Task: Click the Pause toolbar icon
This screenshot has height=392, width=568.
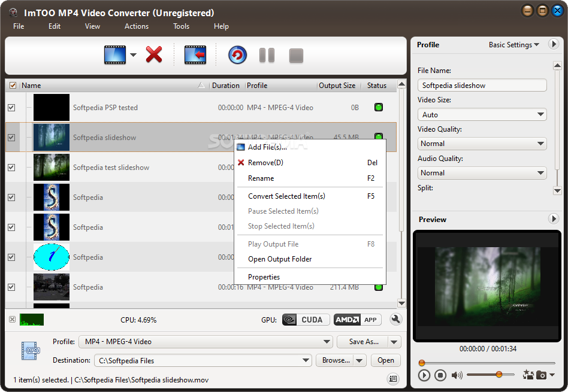Action: pyautogui.click(x=267, y=56)
